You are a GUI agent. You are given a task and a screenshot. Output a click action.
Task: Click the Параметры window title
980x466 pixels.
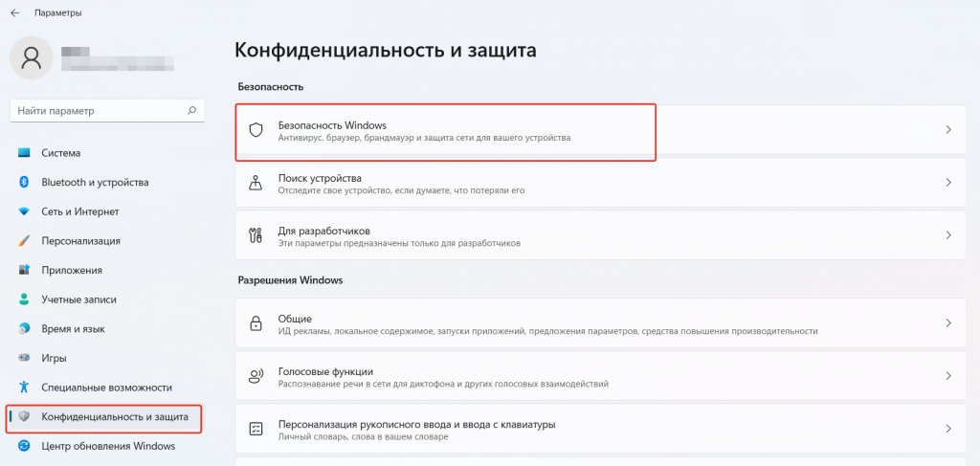pyautogui.click(x=58, y=12)
